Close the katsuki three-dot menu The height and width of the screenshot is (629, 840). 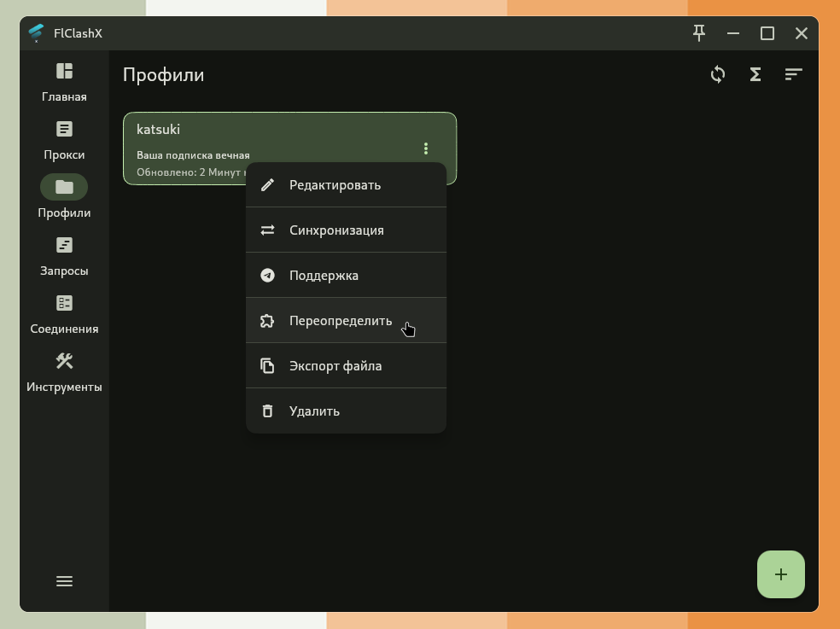pos(426,149)
